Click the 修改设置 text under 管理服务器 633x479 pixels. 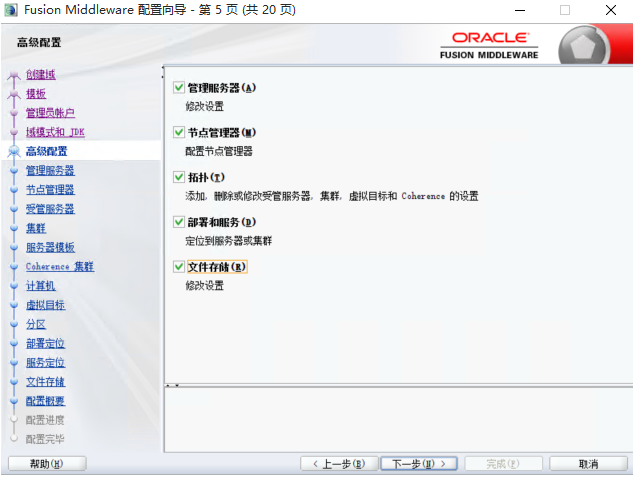(x=204, y=107)
